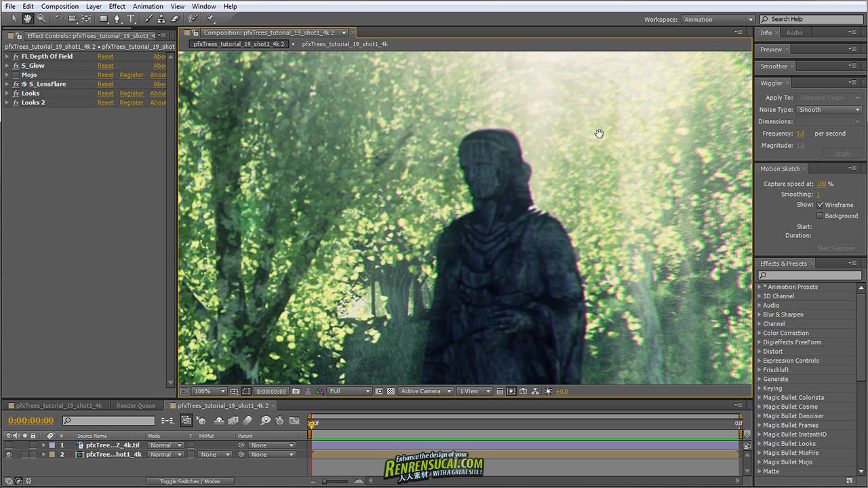The height and width of the screenshot is (488, 868).
Task: Switch to the Audio panel tab
Action: (x=794, y=33)
